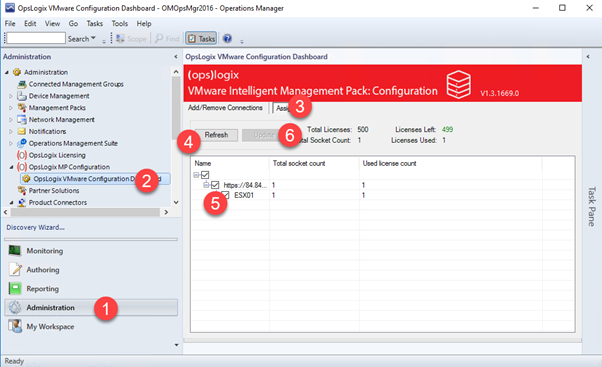Click the Name column header
The width and height of the screenshot is (602, 367).
pyautogui.click(x=230, y=164)
